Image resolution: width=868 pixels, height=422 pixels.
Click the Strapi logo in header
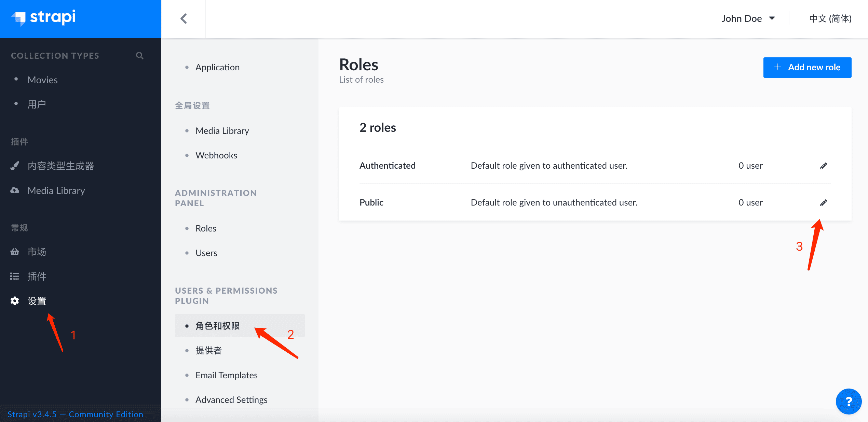tap(44, 18)
